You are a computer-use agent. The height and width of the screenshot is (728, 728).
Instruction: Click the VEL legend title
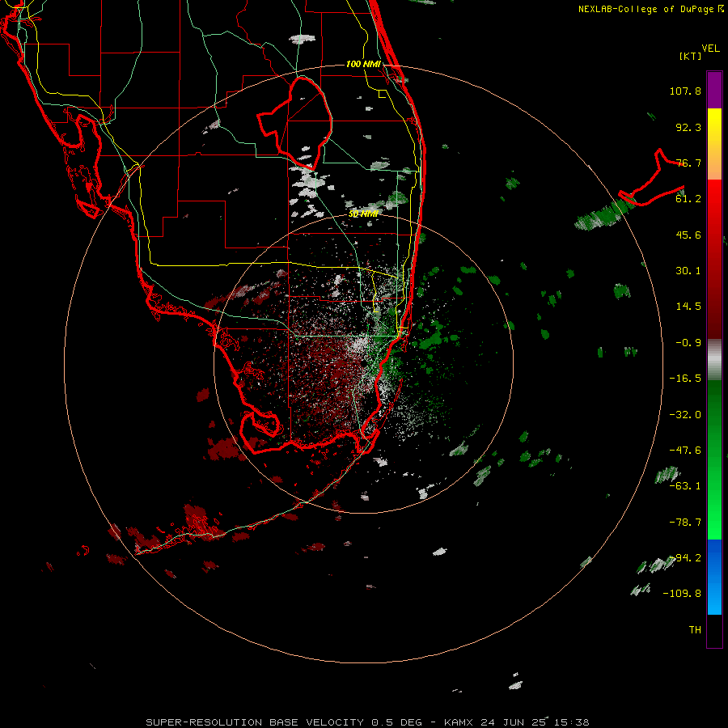[710, 49]
